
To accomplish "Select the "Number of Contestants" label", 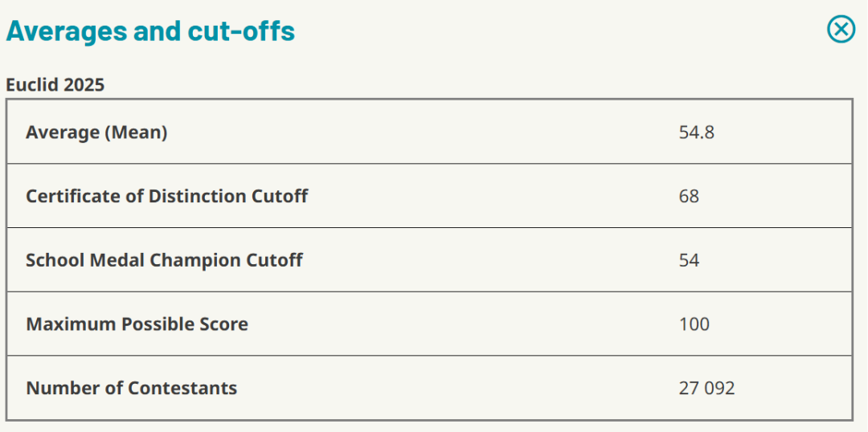I will pyautogui.click(x=131, y=389).
